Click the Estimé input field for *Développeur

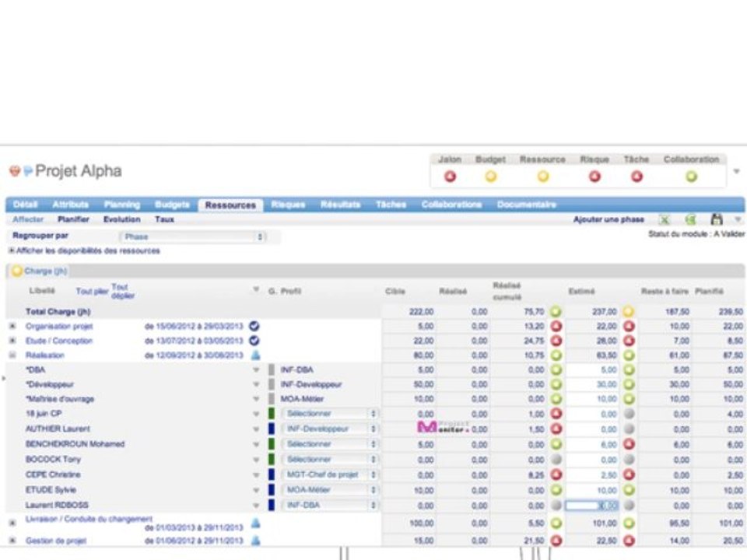point(592,384)
